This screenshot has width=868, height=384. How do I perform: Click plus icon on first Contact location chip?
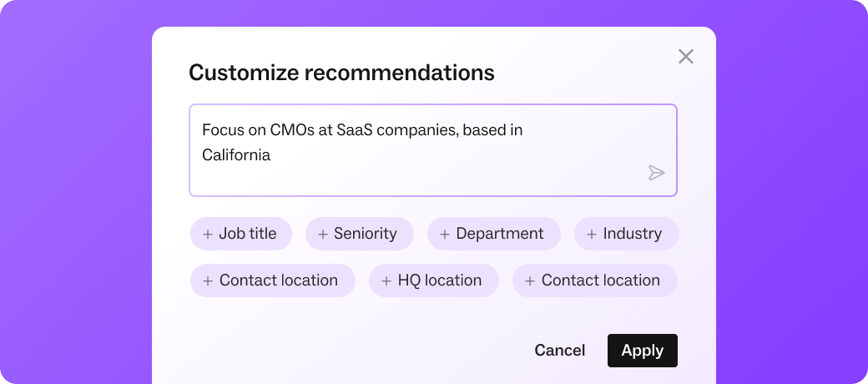coord(208,281)
